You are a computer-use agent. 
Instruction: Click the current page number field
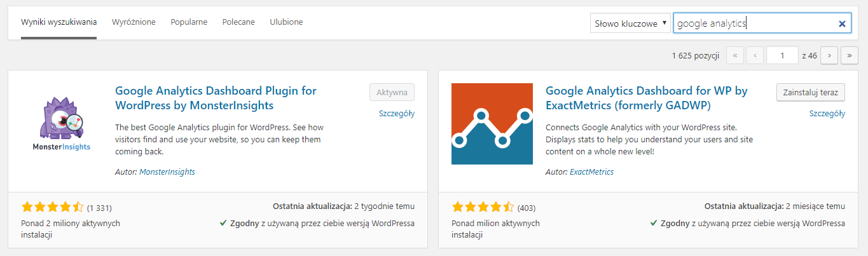point(783,55)
